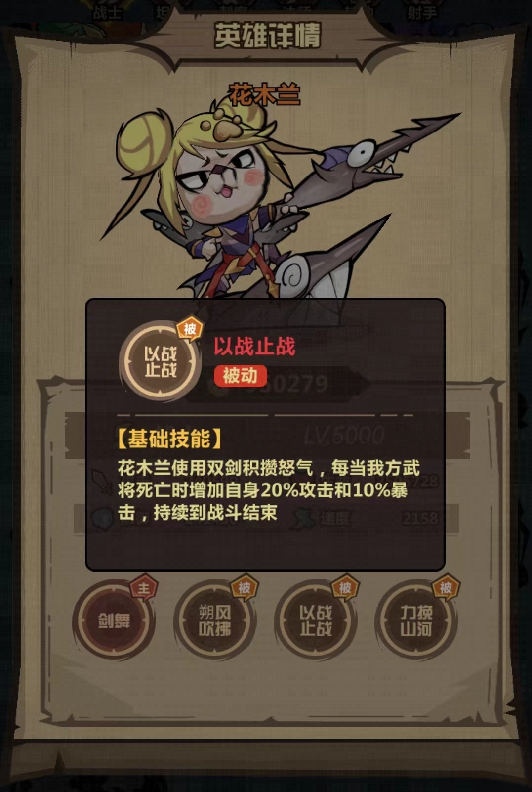Screen dimensions: 532x792
Task: Click the 【基础技能】 section header
Action: click(169, 439)
